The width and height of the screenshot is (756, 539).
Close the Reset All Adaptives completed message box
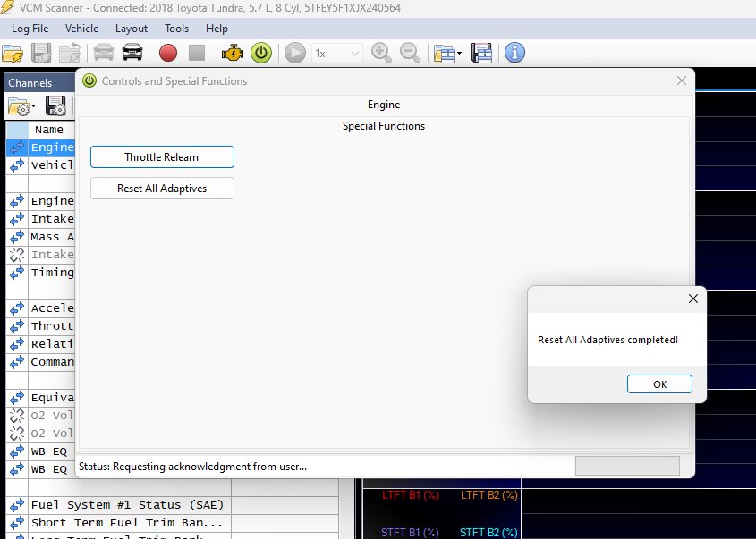[x=693, y=299]
